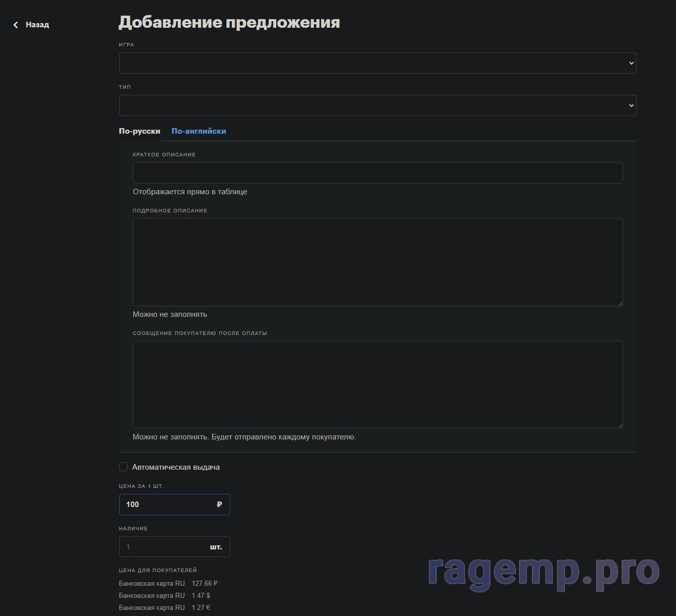Go back via the Назад link text
Screen dimensions: 676x616
point(37,25)
